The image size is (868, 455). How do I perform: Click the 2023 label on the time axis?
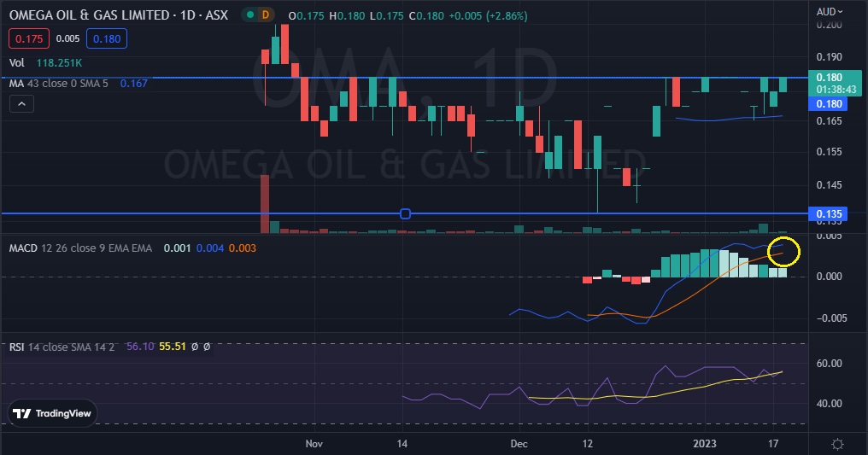[x=705, y=443]
